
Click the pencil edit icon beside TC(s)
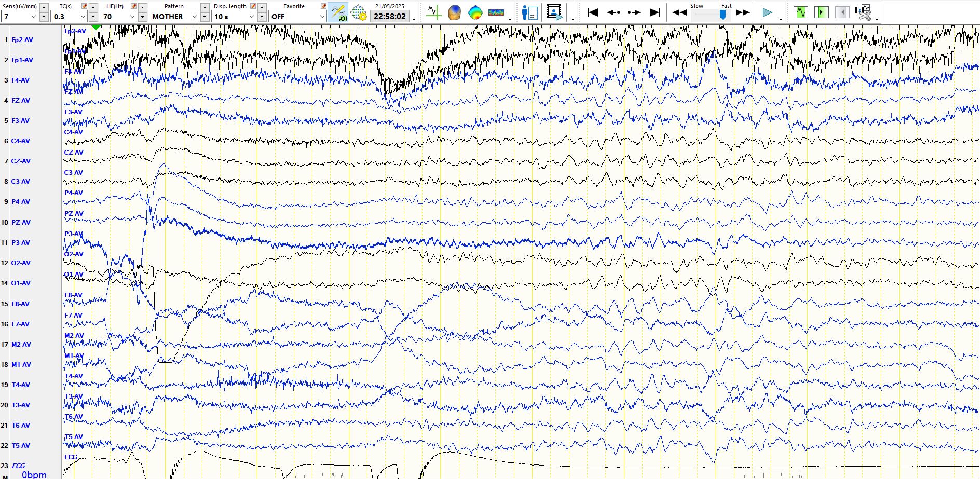pyautogui.click(x=85, y=6)
